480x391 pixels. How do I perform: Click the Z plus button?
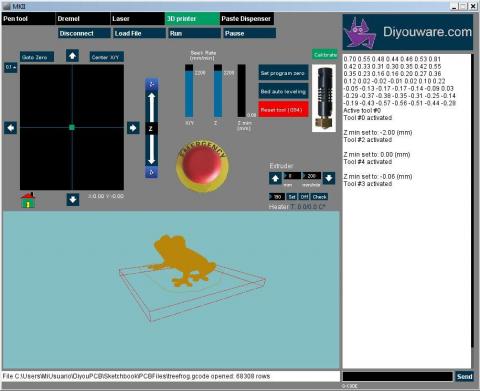(152, 84)
